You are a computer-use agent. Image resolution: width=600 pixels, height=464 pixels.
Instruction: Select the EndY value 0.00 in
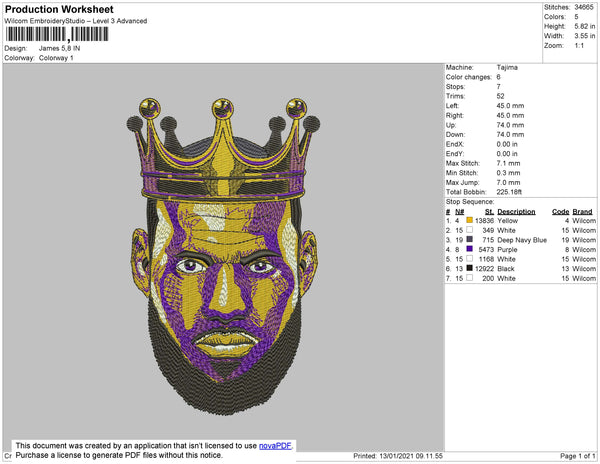click(x=507, y=154)
